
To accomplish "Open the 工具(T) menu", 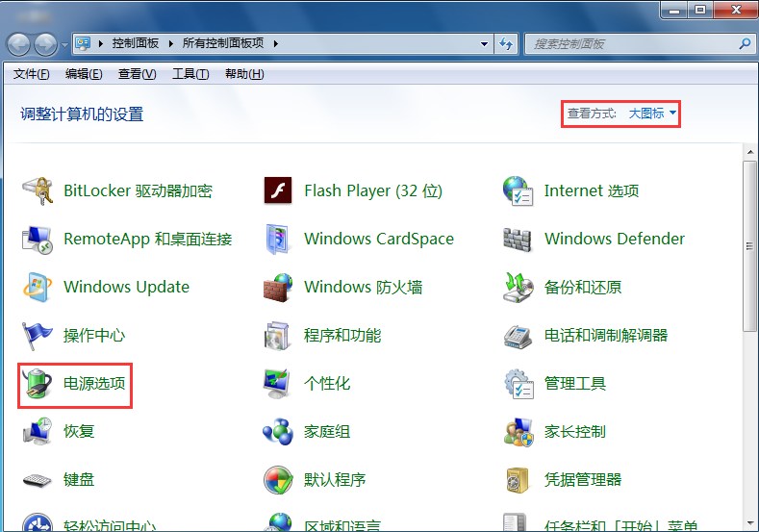I will (190, 74).
